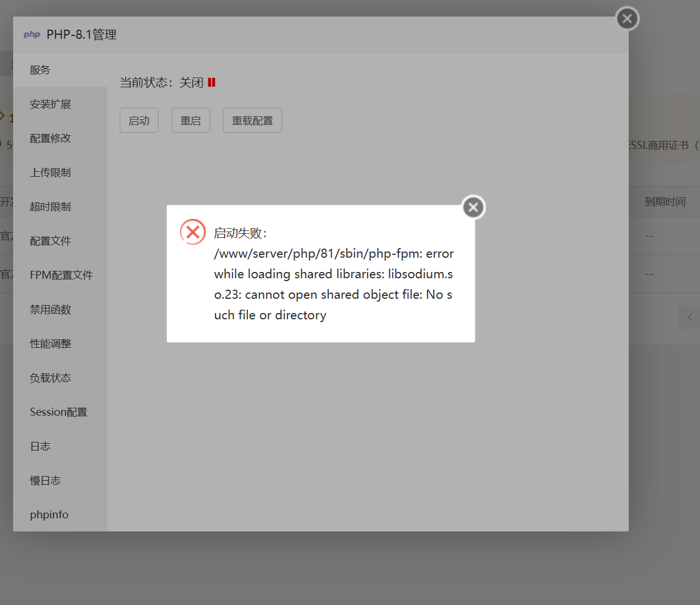Open Session配置 section
The image size is (700, 605).
pyautogui.click(x=60, y=412)
